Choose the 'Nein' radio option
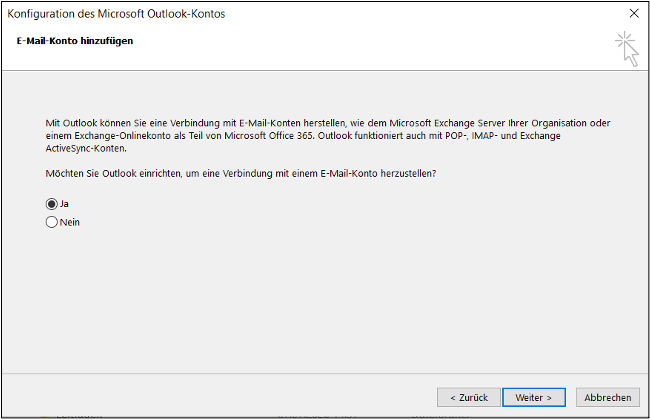Viewport: 650px width, 420px height. [52, 223]
